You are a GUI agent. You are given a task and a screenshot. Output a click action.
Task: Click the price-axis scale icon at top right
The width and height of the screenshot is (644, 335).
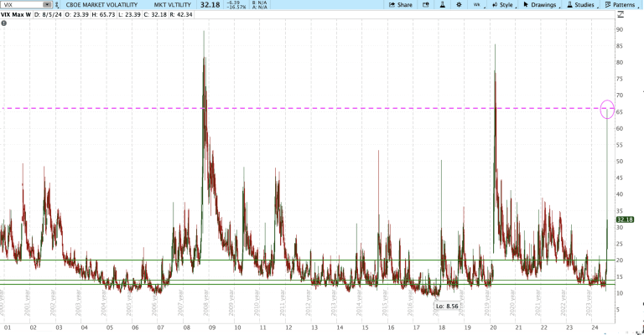(621, 15)
